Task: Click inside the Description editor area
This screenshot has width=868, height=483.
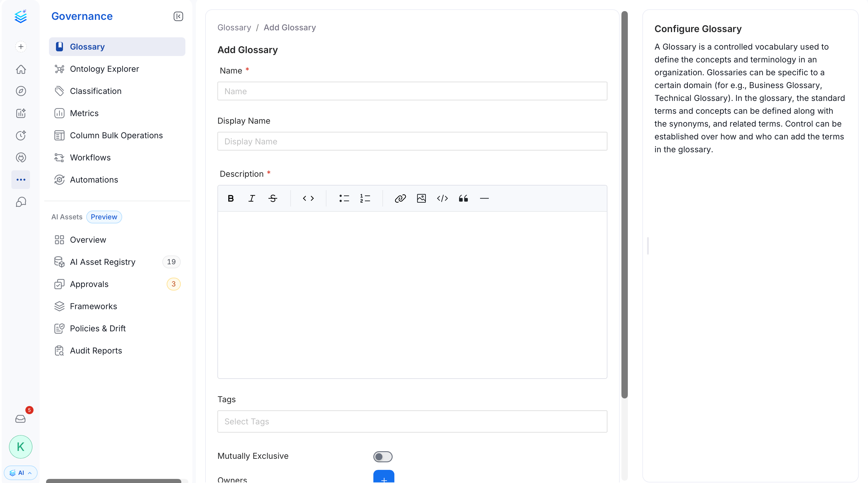Action: (412, 295)
